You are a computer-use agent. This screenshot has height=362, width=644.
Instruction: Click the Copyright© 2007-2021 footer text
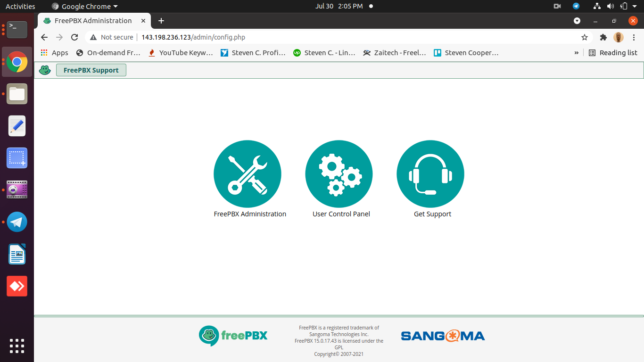(339, 354)
